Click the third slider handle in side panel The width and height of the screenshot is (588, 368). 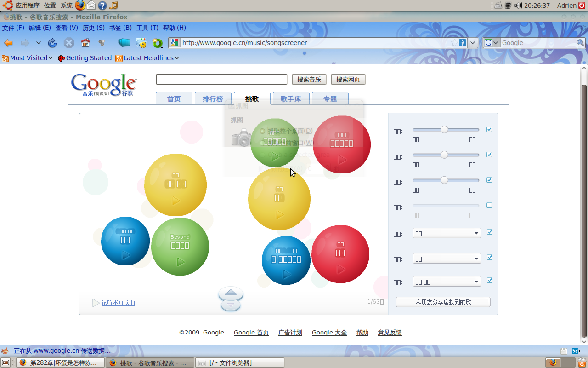(x=444, y=180)
